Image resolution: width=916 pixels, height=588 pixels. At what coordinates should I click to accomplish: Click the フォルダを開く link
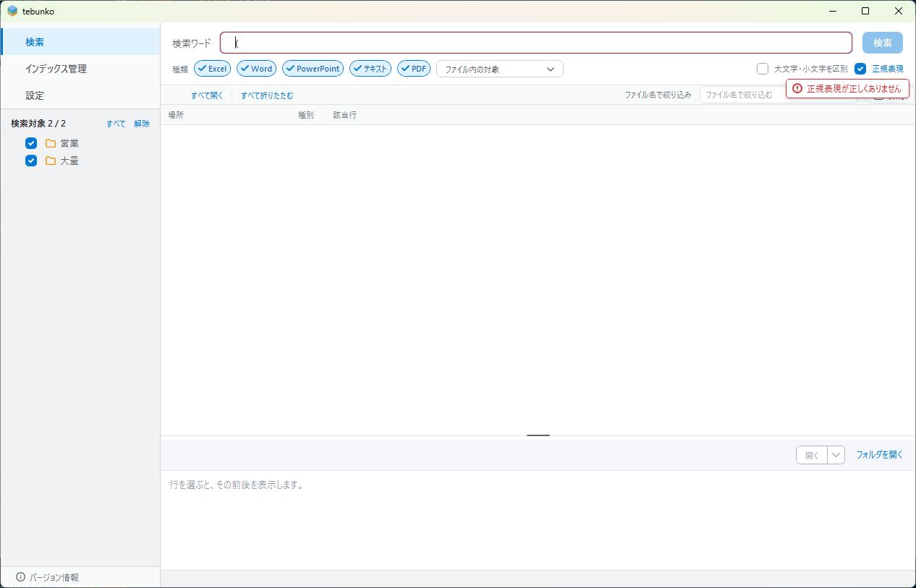(x=880, y=455)
